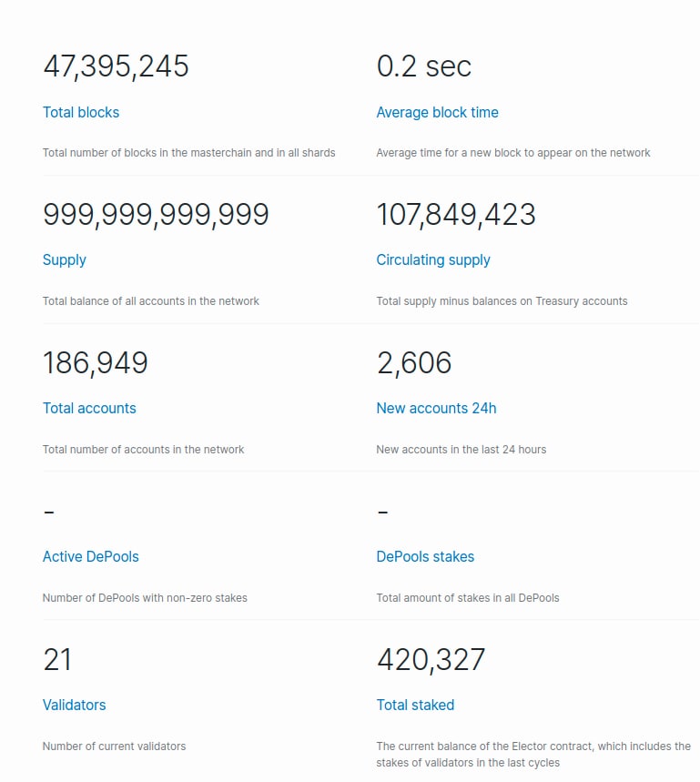Screen dimensions: 700x782
Task: Click the 47,395,245 total blocks value
Action: [116, 66]
